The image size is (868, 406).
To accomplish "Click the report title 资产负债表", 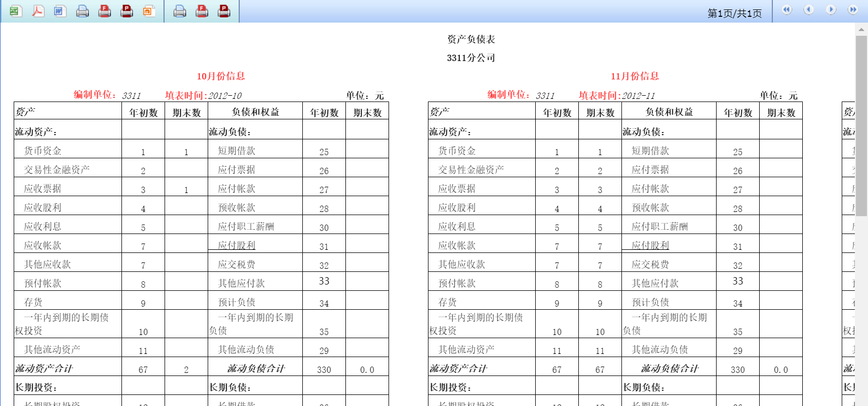I will [x=471, y=39].
